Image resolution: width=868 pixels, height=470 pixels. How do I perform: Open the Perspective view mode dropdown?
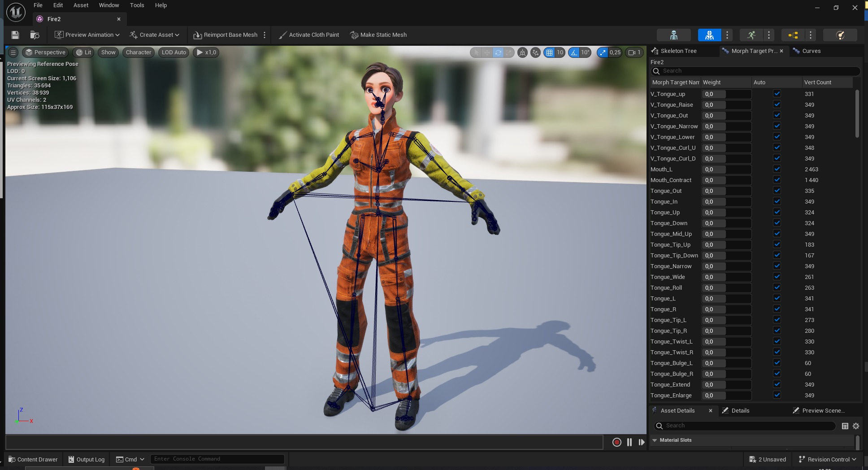pos(45,52)
